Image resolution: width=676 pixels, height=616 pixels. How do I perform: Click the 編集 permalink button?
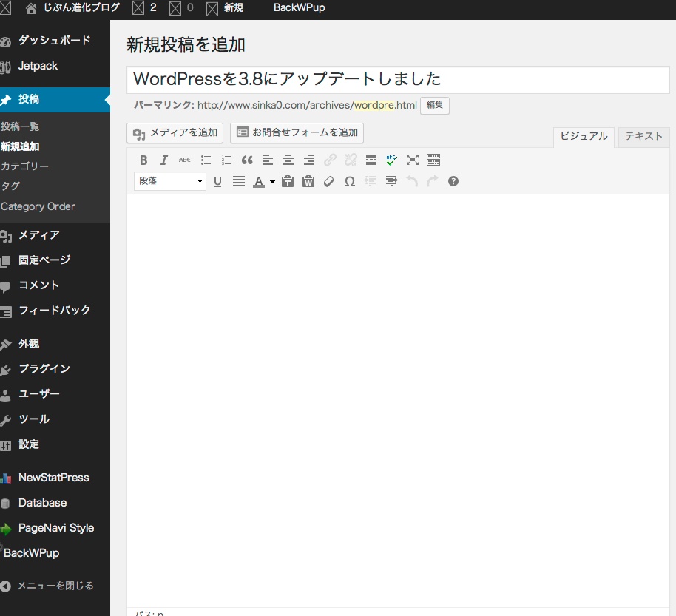[435, 105]
